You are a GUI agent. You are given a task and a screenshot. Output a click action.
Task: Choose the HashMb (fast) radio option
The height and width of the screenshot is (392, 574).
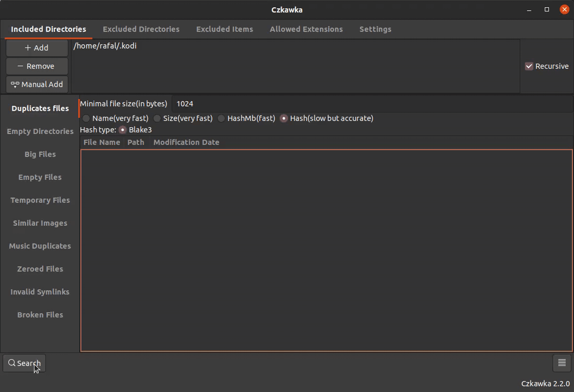coord(221,118)
